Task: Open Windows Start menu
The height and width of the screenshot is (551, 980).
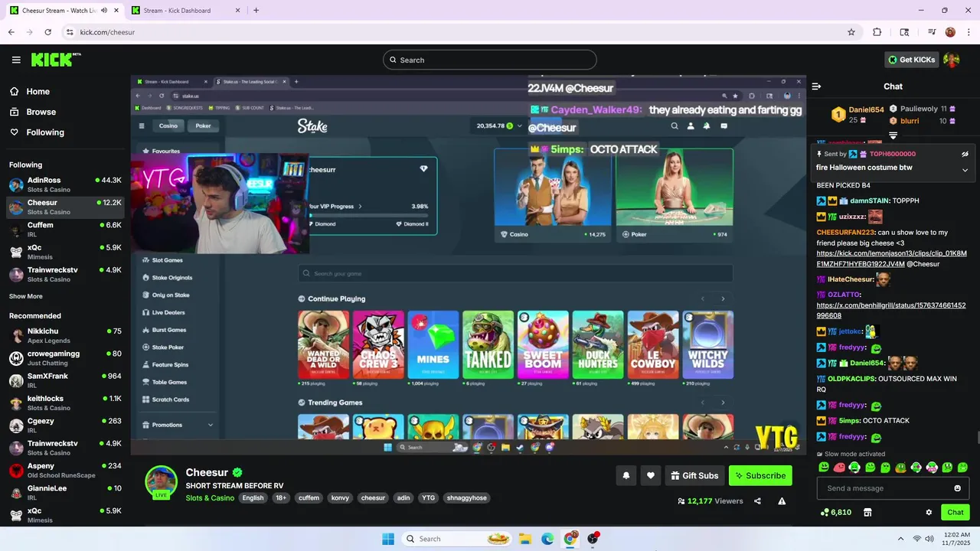Action: [x=387, y=539]
